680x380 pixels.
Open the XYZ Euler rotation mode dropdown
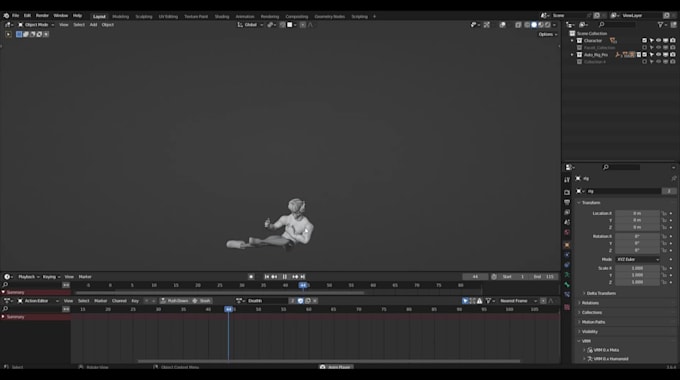point(638,259)
